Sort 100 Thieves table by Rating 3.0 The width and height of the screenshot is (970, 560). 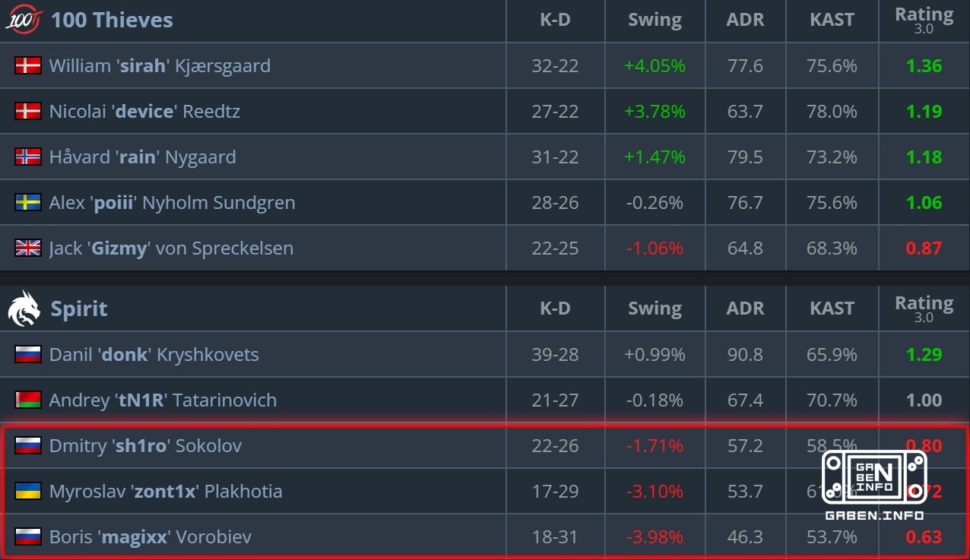click(924, 20)
